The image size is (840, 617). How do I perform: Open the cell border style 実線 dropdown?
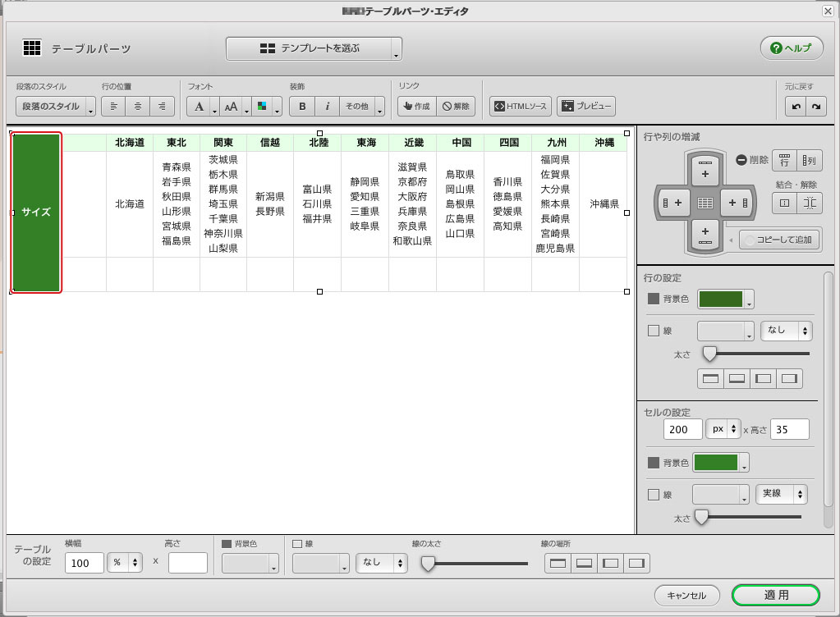pyautogui.click(x=782, y=495)
